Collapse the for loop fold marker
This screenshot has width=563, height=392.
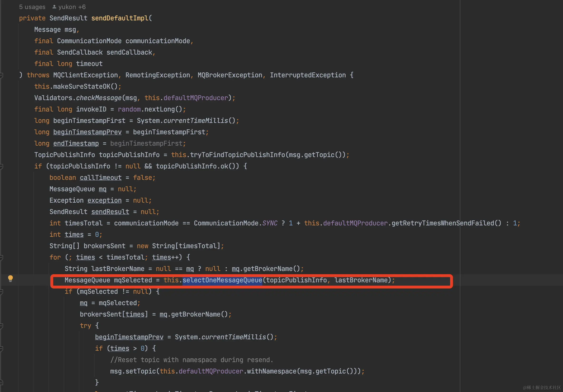(x=1, y=257)
